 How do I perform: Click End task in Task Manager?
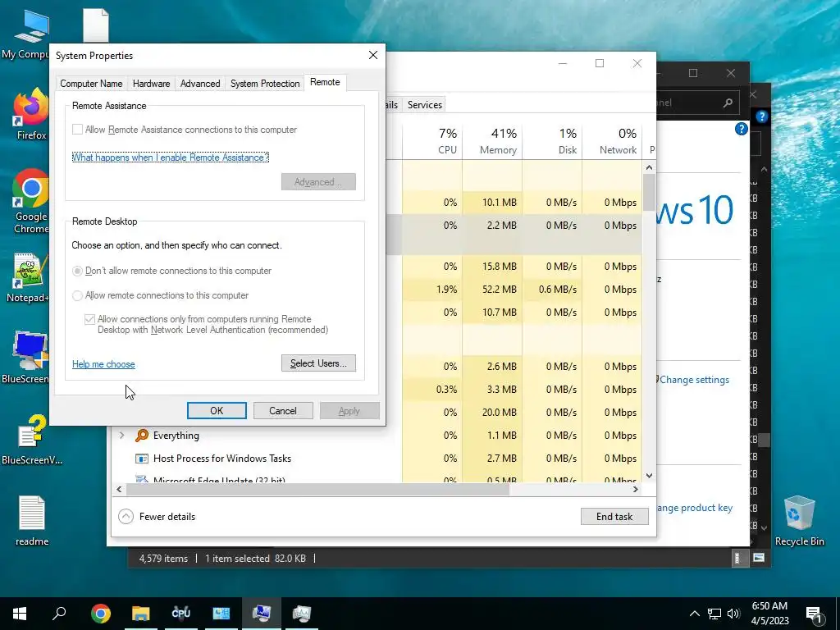[x=614, y=517]
